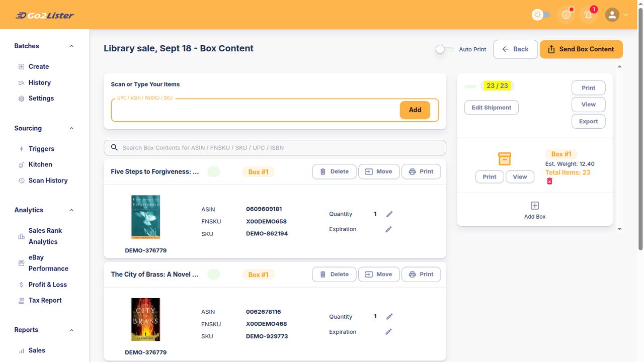Edit expiration pencil for The City of Brass
Image resolution: width=644 pixels, height=362 pixels.
389,332
